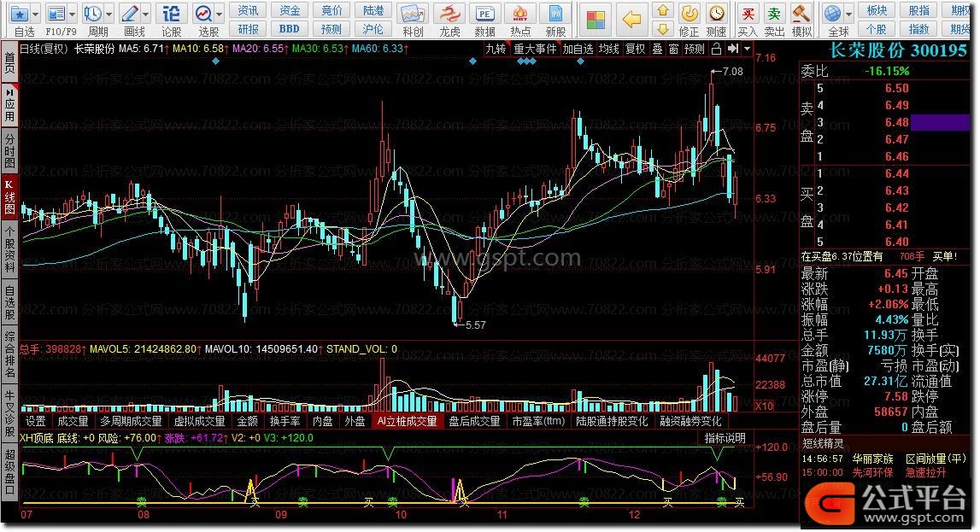The width and height of the screenshot is (980, 532).
Task: Click the 华丽家族 entry in 短线精灵
Action: (x=872, y=459)
